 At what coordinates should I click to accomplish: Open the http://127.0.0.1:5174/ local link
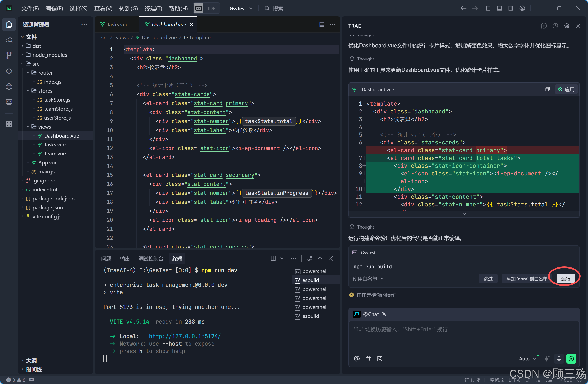185,336
